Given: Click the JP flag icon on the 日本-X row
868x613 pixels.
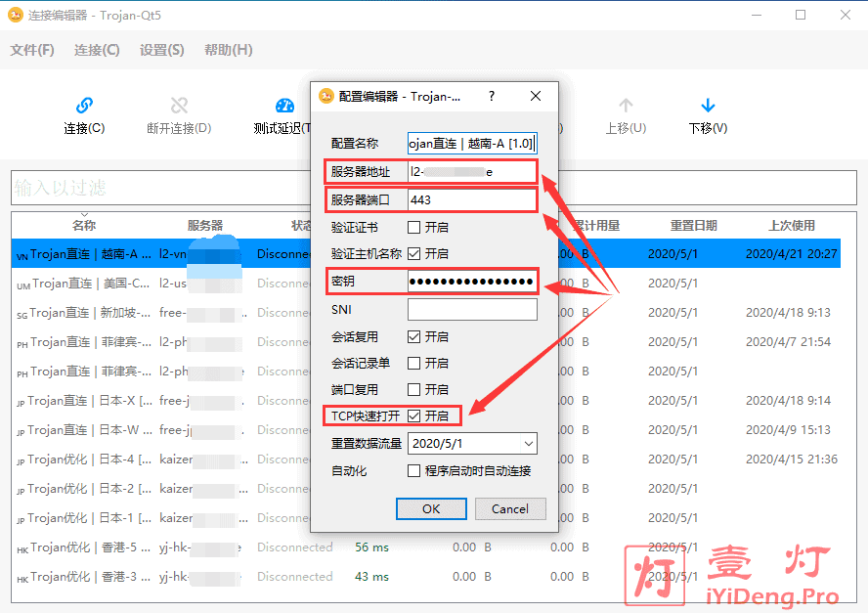Looking at the screenshot, I should coord(21,403).
